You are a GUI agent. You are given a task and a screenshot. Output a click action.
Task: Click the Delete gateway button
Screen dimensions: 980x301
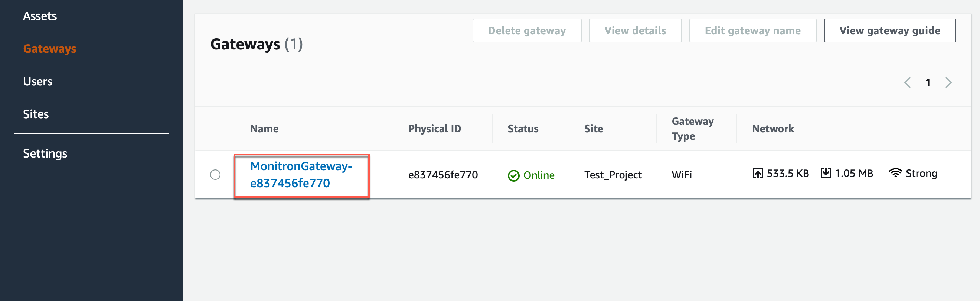pyautogui.click(x=527, y=30)
